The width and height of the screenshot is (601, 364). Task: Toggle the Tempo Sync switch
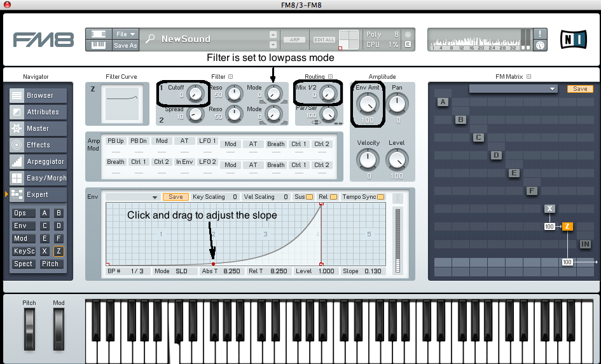(x=380, y=197)
